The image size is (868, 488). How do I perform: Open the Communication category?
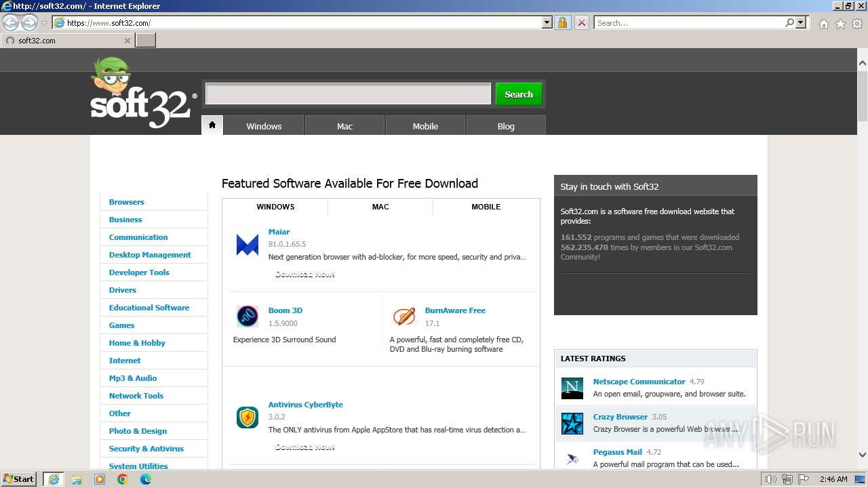138,237
